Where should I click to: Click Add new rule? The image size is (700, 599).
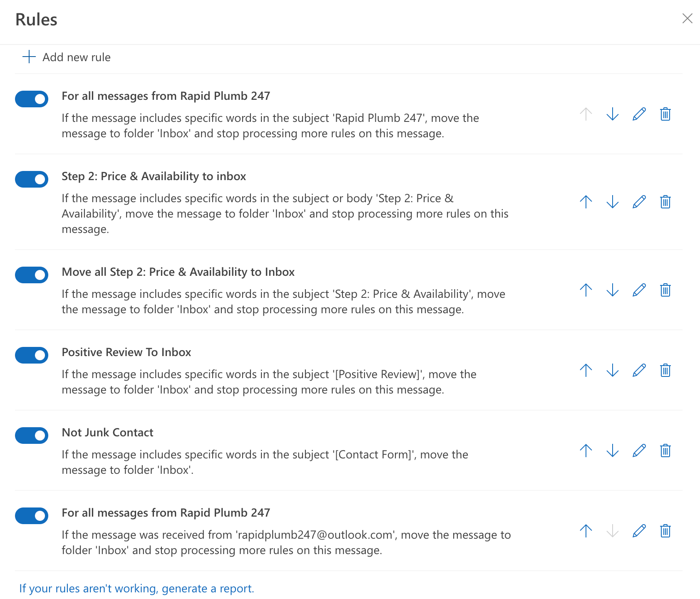67,57
